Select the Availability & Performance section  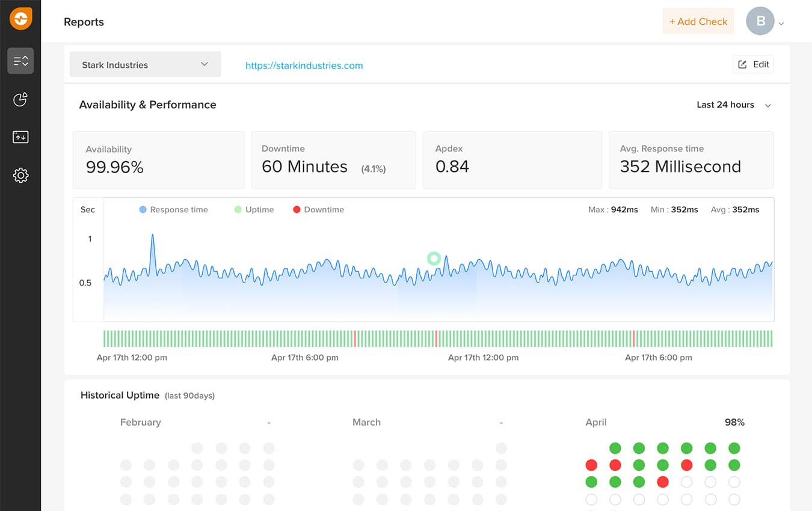coord(147,104)
